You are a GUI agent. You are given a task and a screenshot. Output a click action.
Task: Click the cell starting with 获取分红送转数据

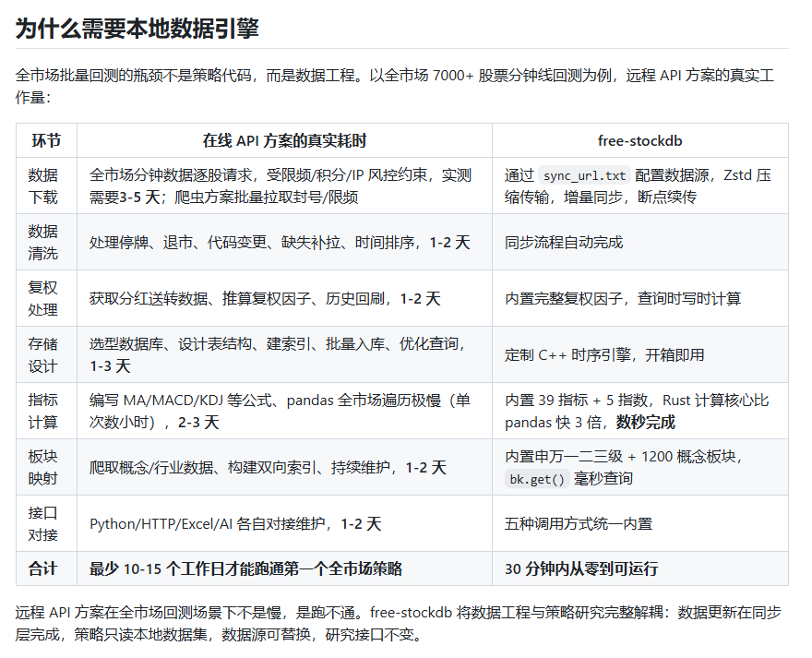(x=284, y=298)
